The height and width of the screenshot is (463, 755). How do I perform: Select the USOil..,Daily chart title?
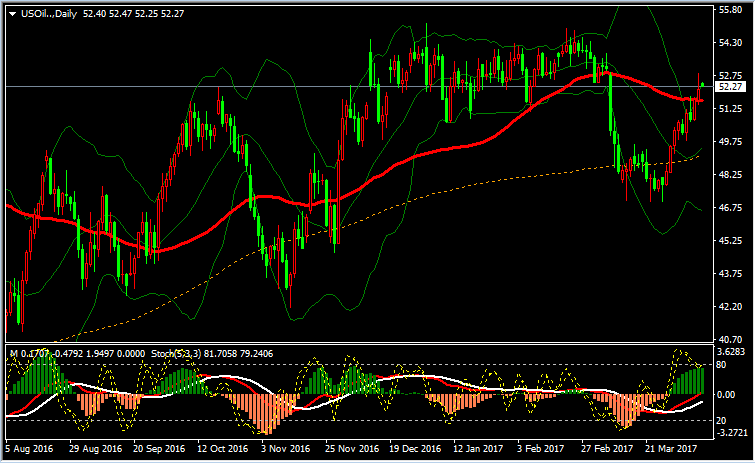point(49,14)
